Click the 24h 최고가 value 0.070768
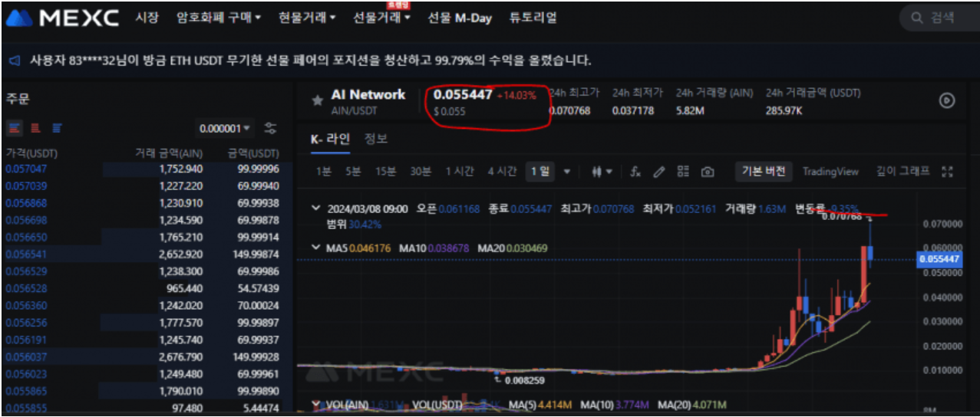 [570, 111]
